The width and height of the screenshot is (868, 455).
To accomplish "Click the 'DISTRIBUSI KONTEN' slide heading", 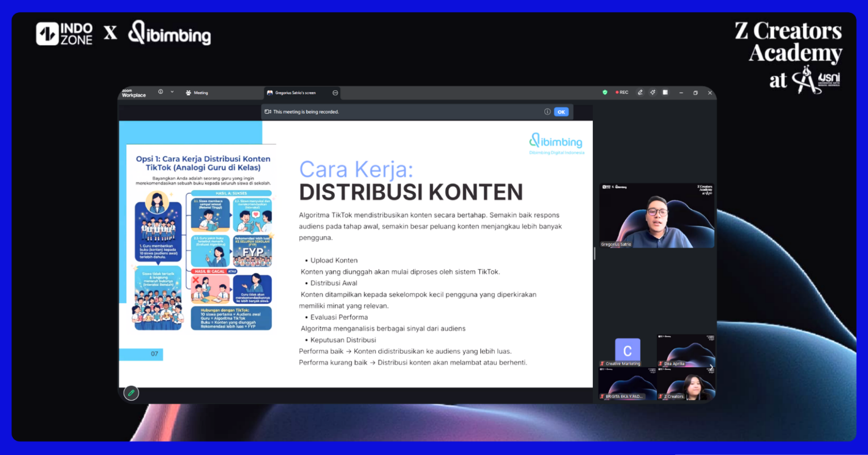I will coord(411,192).
